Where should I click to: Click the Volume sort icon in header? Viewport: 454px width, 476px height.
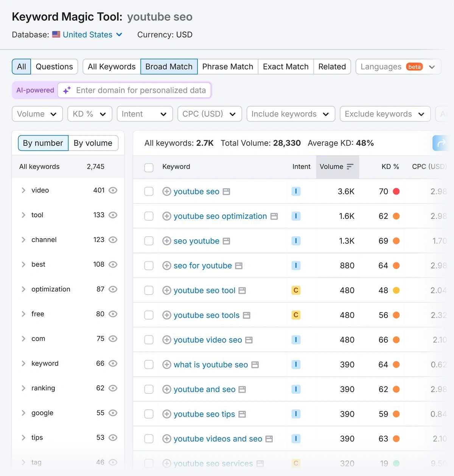click(x=350, y=167)
